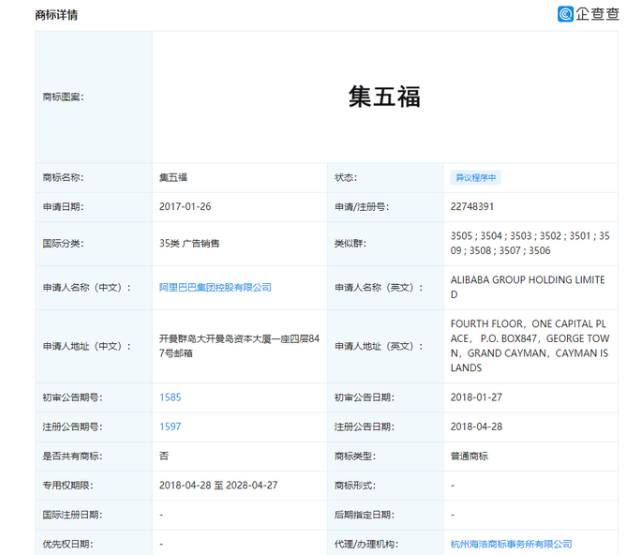This screenshot has height=555, width=634.
Task: Click the 申请日期 label
Action: point(63,207)
